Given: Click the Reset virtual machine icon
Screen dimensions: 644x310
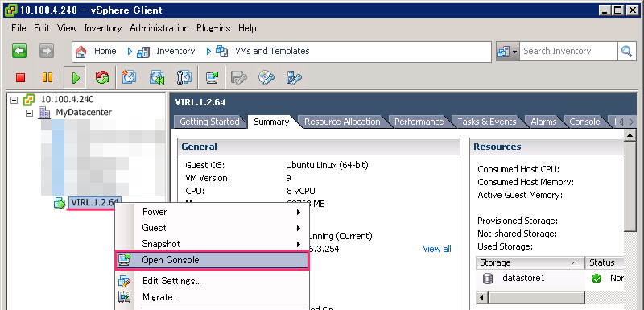Looking at the screenshot, I should 102,77.
